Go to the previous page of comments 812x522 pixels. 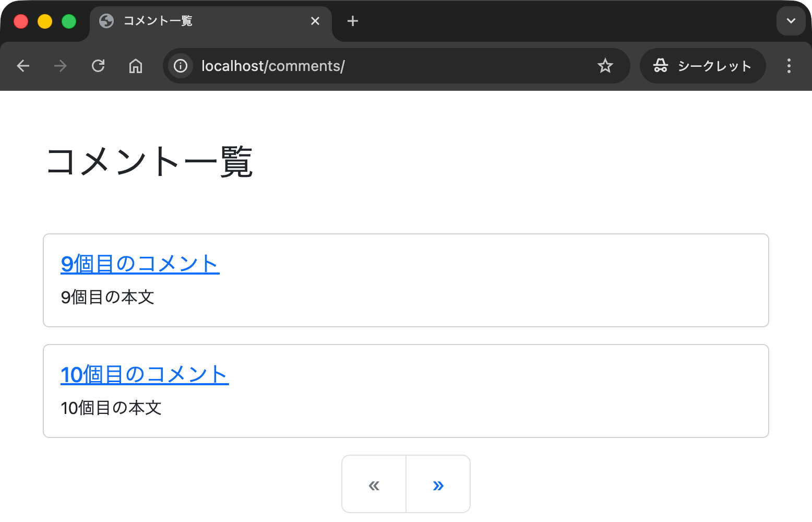point(374,484)
